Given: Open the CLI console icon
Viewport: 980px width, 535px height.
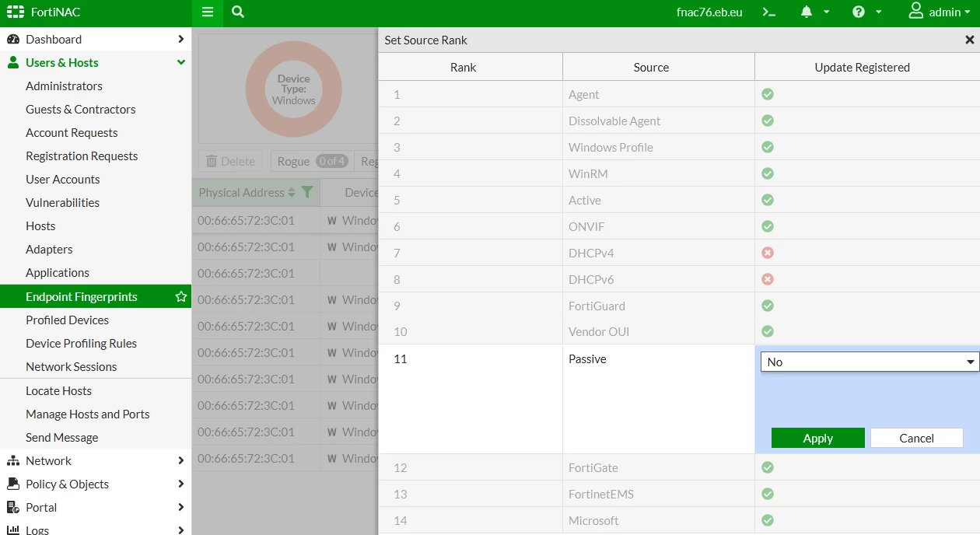Looking at the screenshot, I should pyautogui.click(x=768, y=12).
